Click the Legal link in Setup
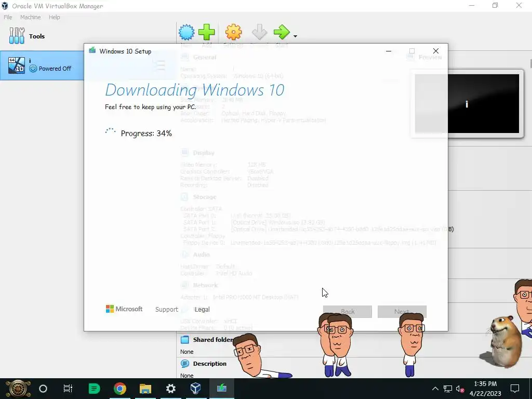 (x=202, y=310)
